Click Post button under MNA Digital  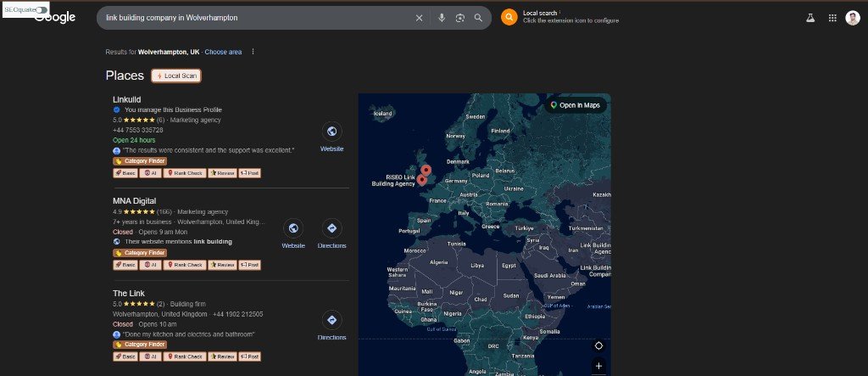250,265
